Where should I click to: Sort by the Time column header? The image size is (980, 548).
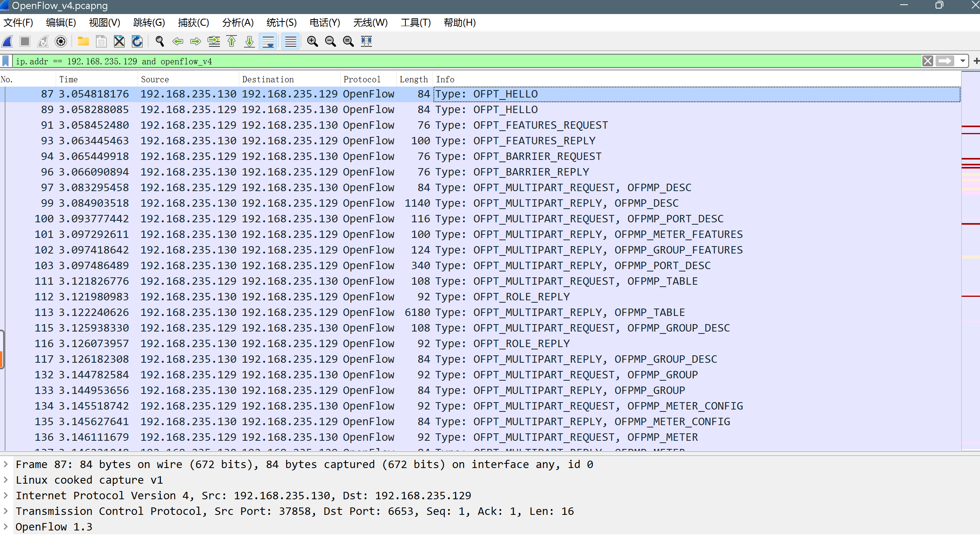(x=97, y=79)
